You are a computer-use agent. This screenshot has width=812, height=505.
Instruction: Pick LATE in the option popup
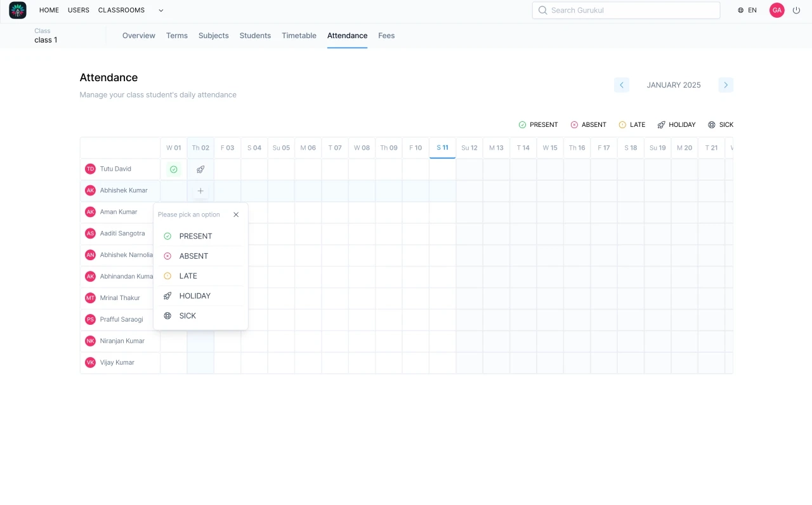(188, 276)
